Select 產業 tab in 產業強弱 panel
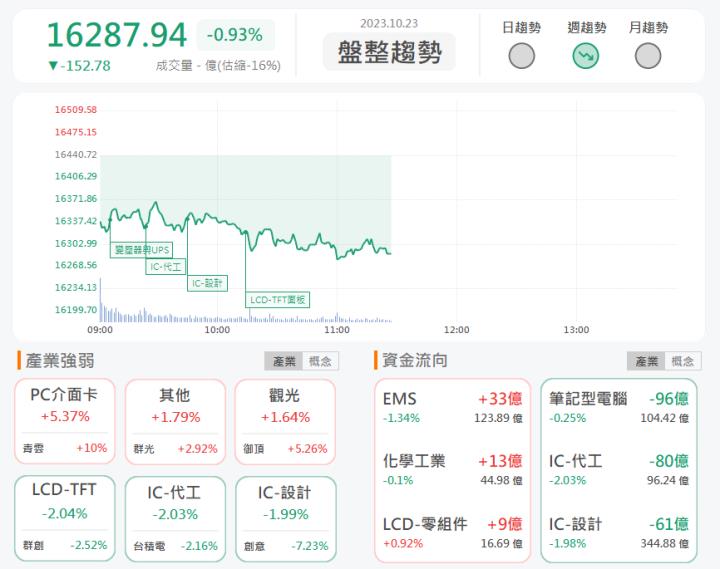The height and width of the screenshot is (569, 720). coord(284,361)
